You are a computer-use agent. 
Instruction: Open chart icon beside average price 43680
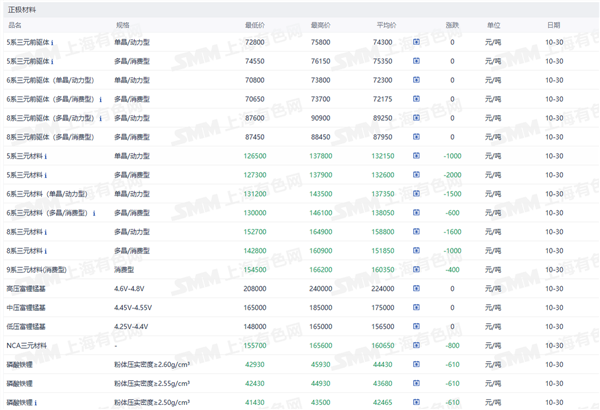[x=416, y=383]
